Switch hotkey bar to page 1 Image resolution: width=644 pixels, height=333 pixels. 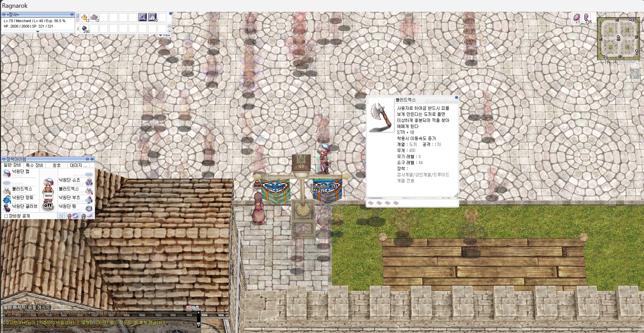(78, 16)
